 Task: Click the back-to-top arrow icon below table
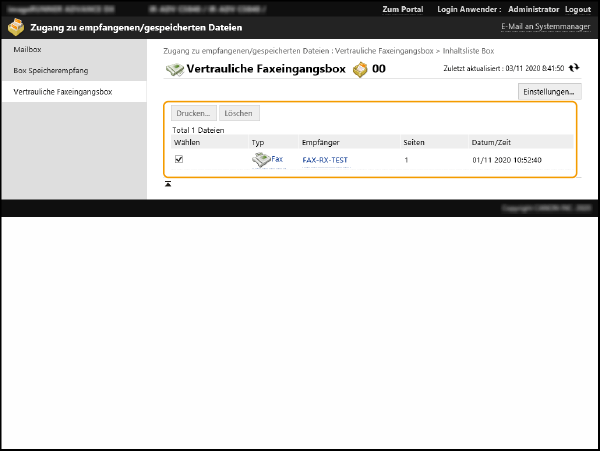point(168,184)
